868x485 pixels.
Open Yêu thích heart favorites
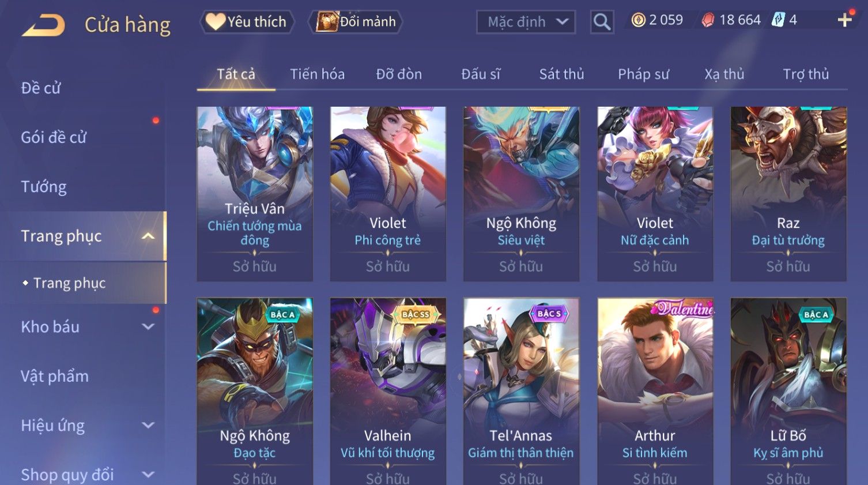click(x=247, y=22)
